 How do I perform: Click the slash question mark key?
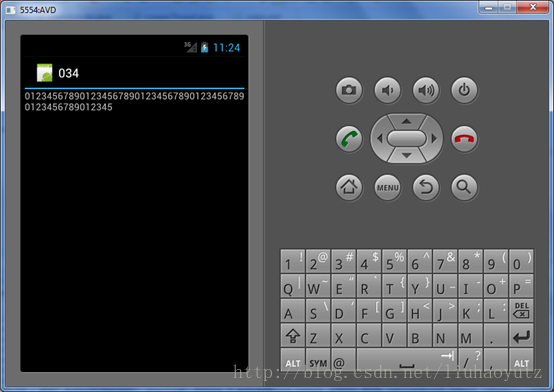pyautogui.click(x=470, y=359)
